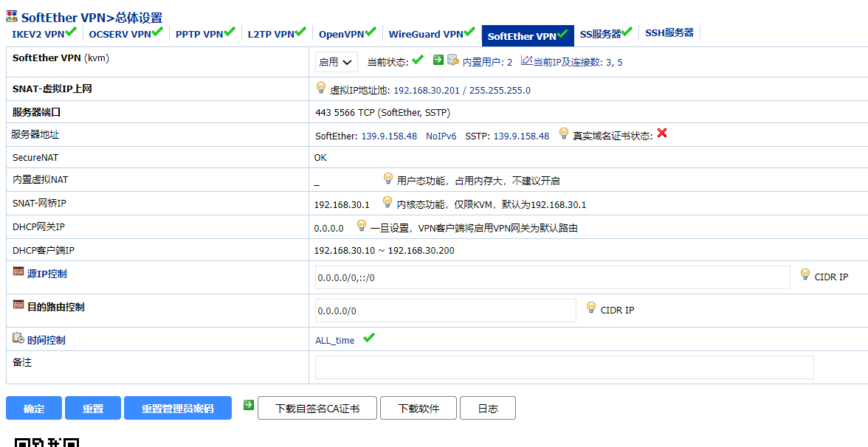This screenshot has width=868, height=447.
Task: Open the L2TP VPN tab
Action: pyautogui.click(x=277, y=33)
